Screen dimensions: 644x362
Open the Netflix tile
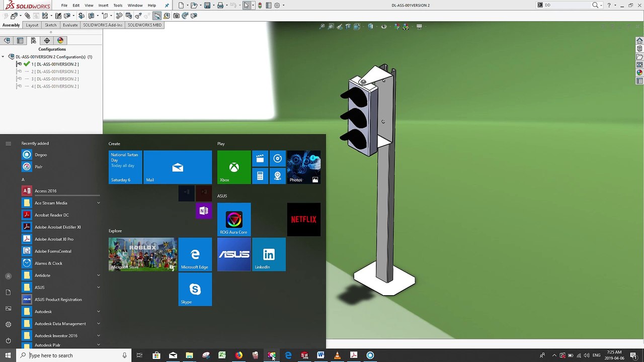coord(304,219)
